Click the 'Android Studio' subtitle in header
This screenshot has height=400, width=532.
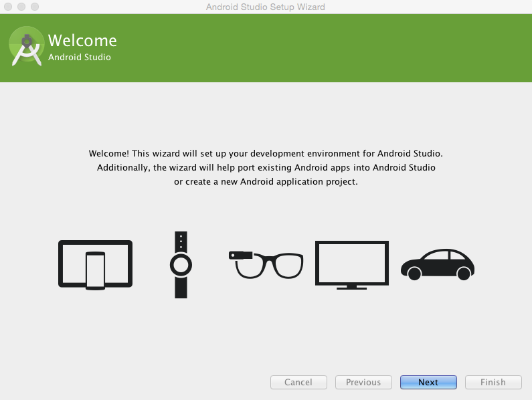(x=80, y=57)
